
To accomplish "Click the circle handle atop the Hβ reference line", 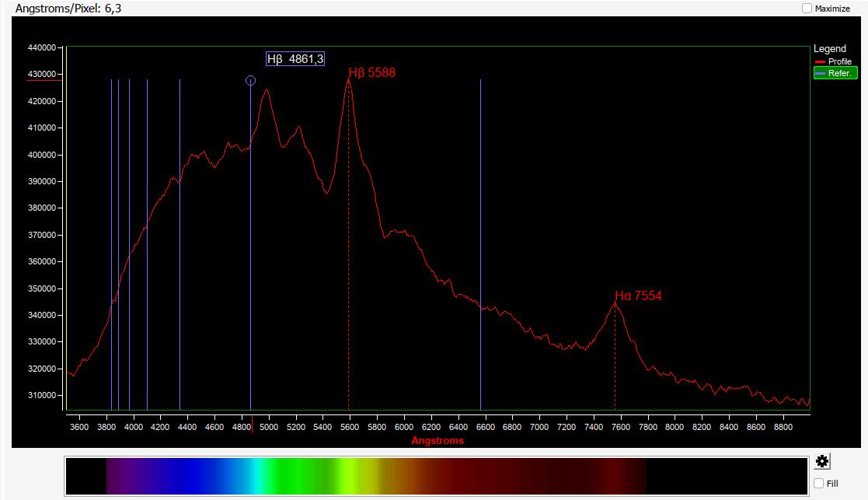I will tap(250, 81).
